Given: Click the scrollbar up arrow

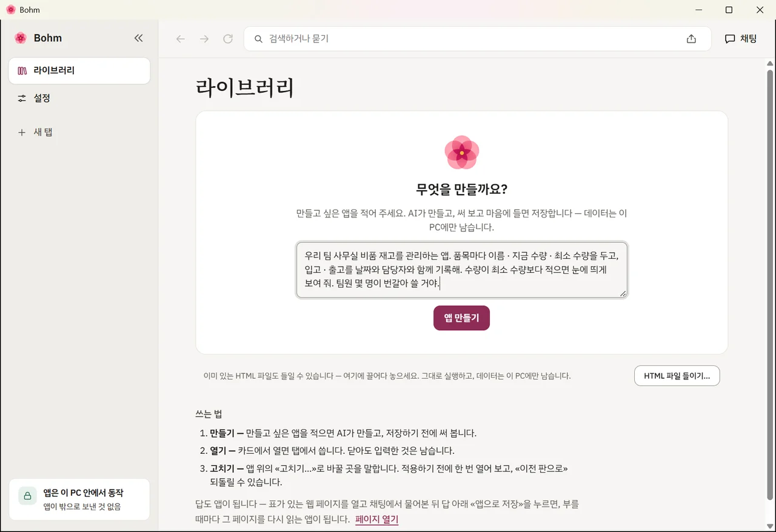Looking at the screenshot, I should click(771, 63).
